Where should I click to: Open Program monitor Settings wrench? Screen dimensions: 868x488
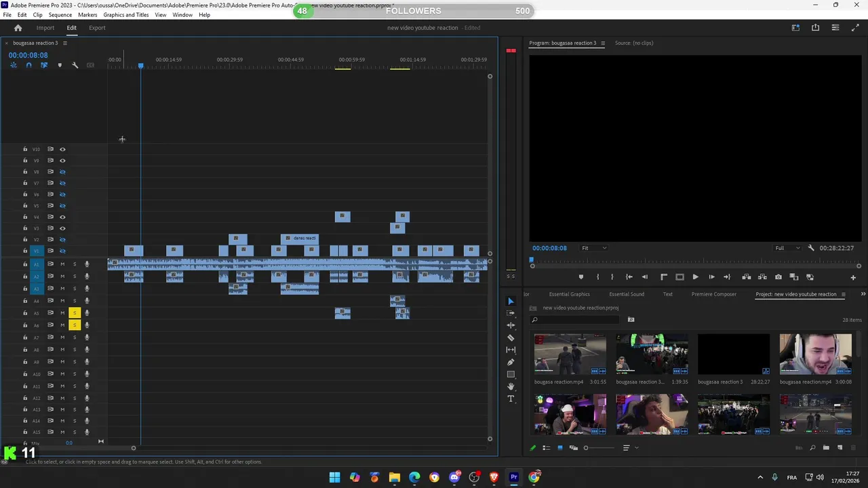point(811,248)
